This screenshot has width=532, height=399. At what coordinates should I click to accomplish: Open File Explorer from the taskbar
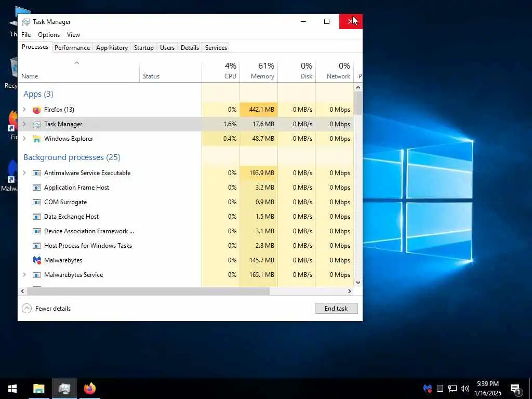[38, 389]
